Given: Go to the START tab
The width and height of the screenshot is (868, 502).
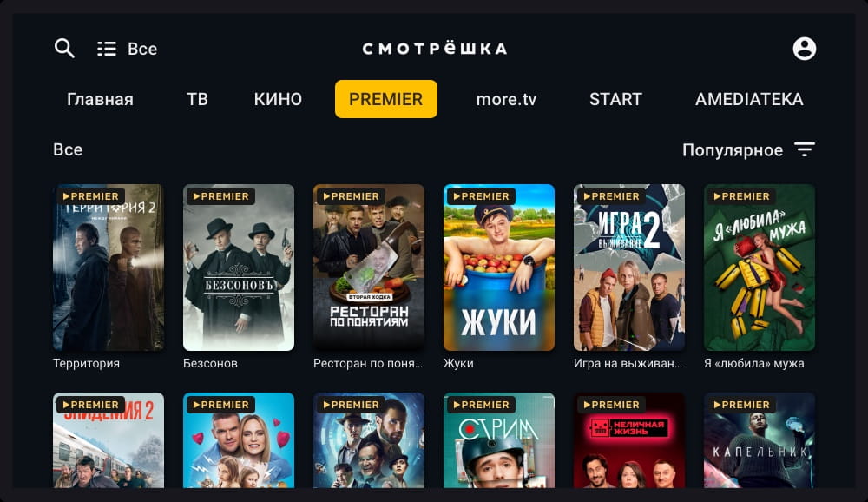Looking at the screenshot, I should point(615,99).
